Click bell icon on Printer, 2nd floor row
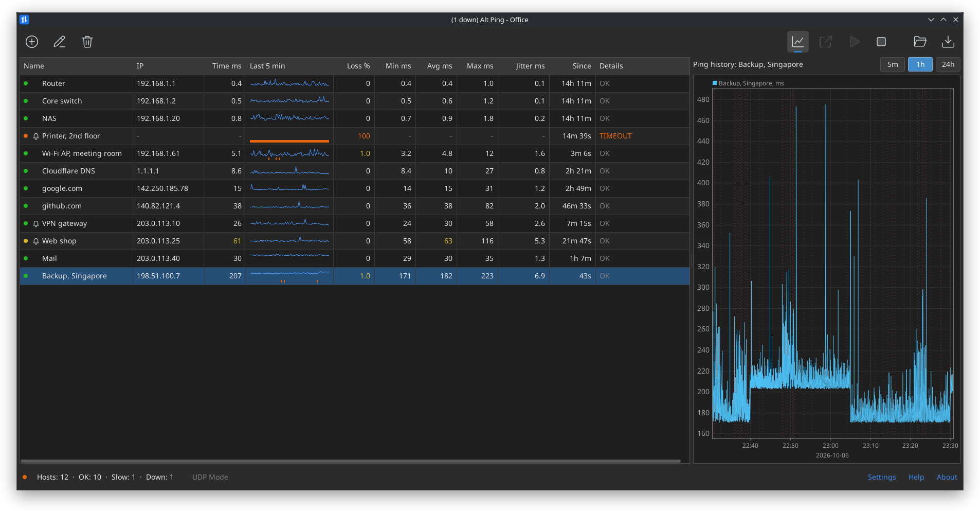The image size is (980, 511). coord(36,136)
